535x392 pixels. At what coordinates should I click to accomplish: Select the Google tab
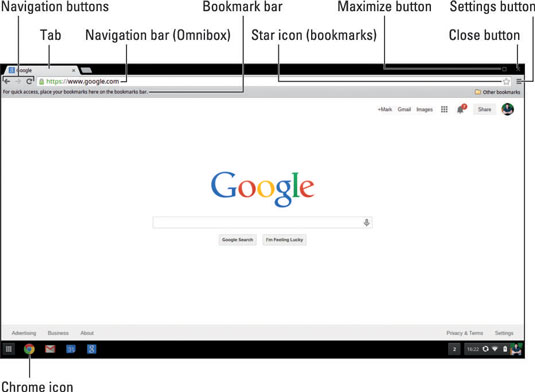pyautogui.click(x=41, y=70)
